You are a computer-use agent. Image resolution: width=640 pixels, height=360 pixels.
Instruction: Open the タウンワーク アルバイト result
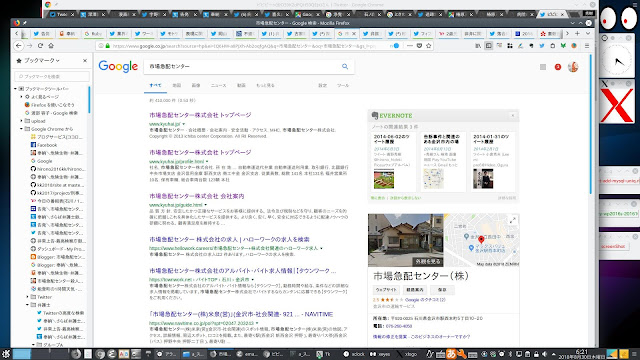coord(242,271)
